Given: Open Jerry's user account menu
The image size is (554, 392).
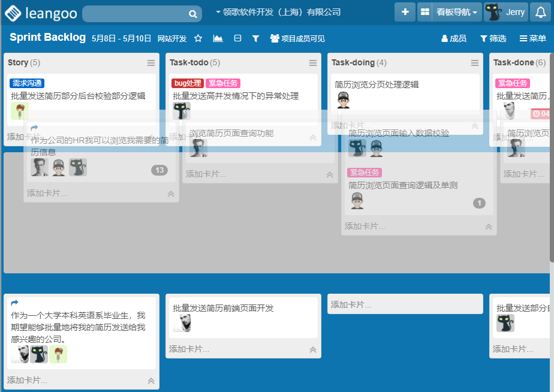Looking at the screenshot, I should [x=506, y=12].
